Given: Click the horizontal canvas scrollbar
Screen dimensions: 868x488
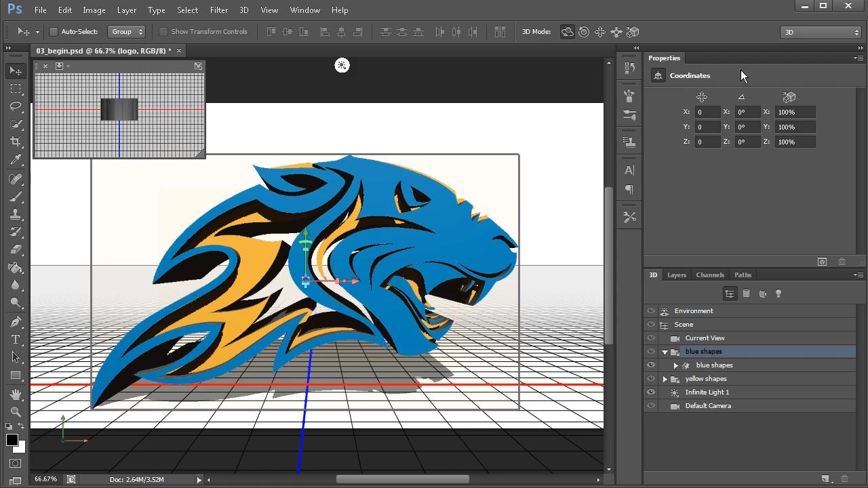Looking at the screenshot, I should (x=401, y=479).
